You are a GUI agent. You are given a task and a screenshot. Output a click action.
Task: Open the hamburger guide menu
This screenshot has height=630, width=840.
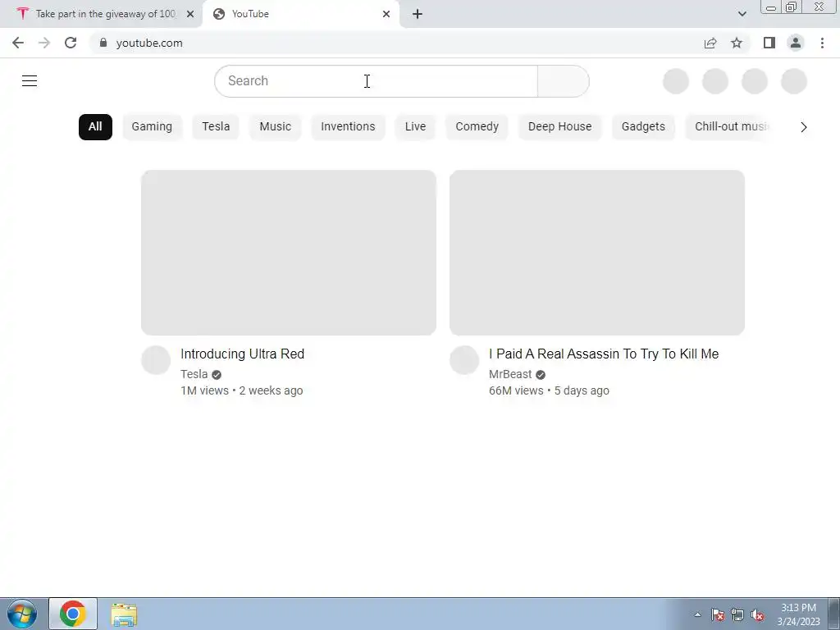pyautogui.click(x=30, y=81)
